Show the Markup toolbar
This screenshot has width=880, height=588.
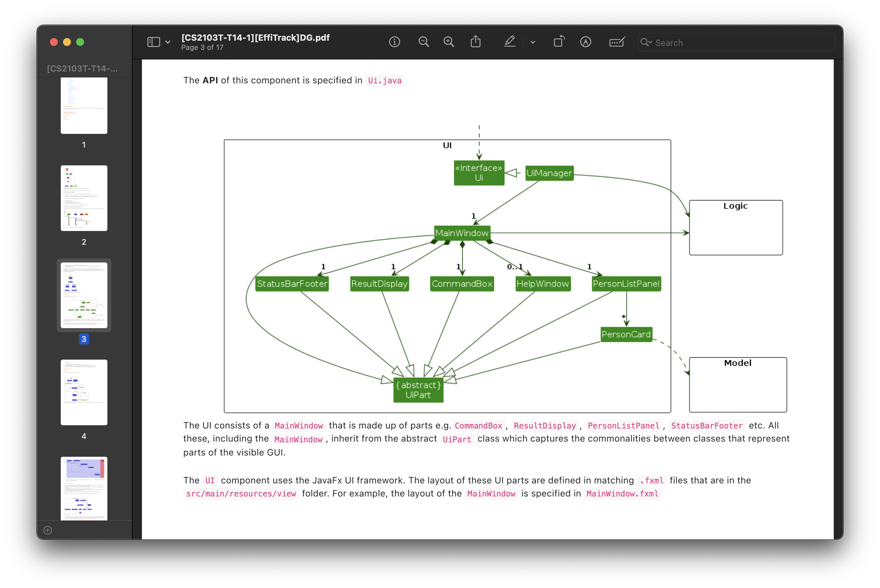[585, 42]
